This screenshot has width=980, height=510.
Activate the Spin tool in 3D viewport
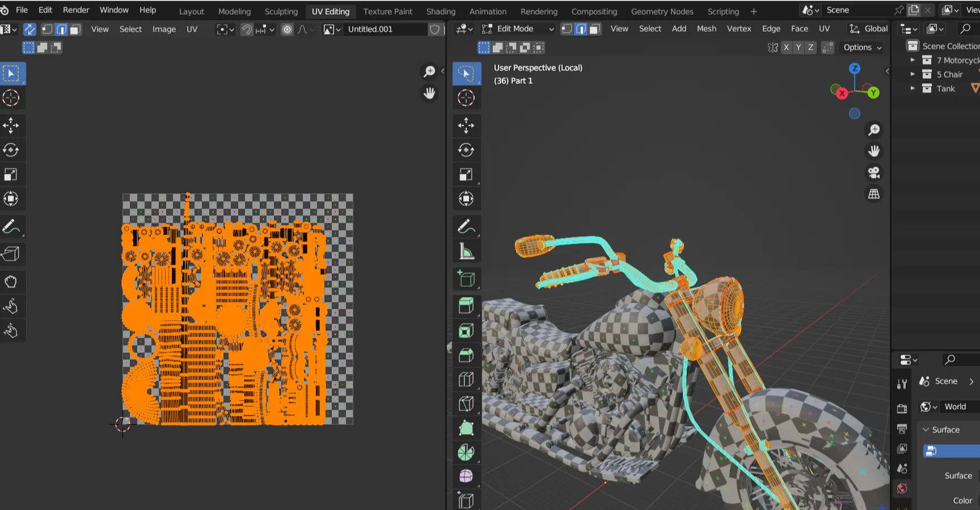pos(466,452)
